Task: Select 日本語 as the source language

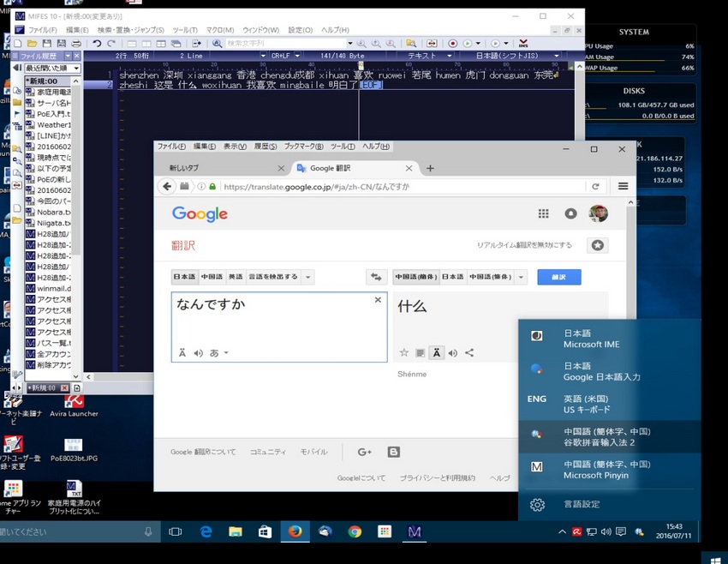Action: [x=185, y=277]
